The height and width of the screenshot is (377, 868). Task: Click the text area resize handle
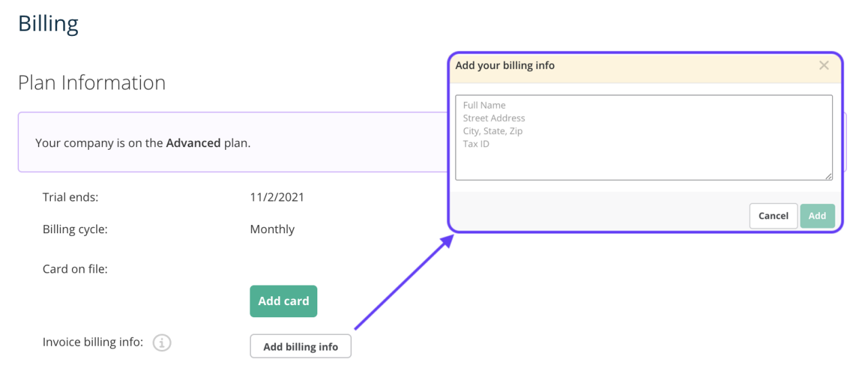[x=828, y=176]
